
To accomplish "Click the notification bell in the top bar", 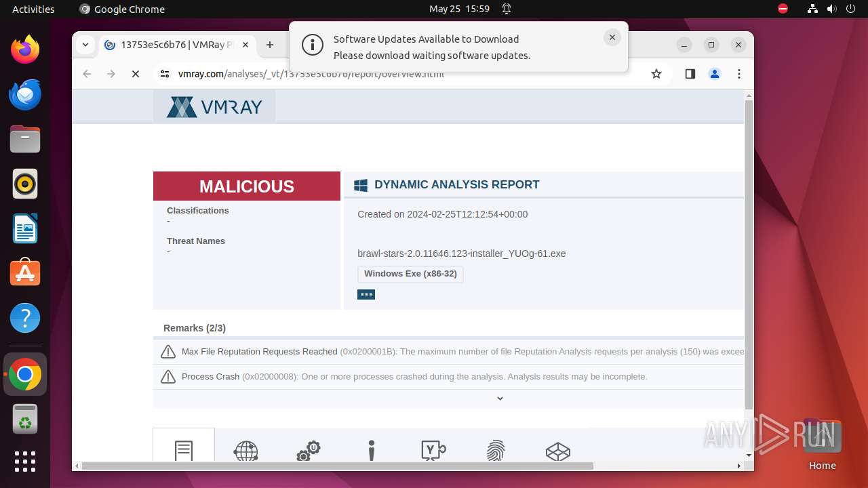I will click(x=507, y=9).
